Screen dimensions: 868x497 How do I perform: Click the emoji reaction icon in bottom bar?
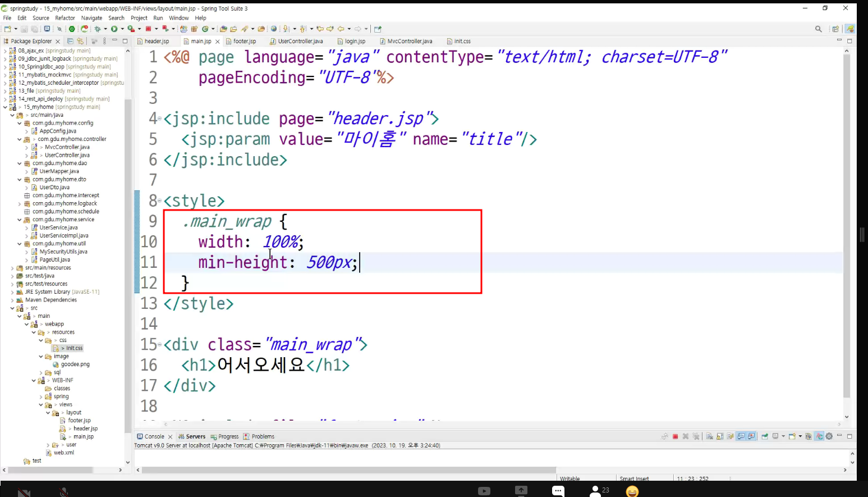(x=632, y=491)
